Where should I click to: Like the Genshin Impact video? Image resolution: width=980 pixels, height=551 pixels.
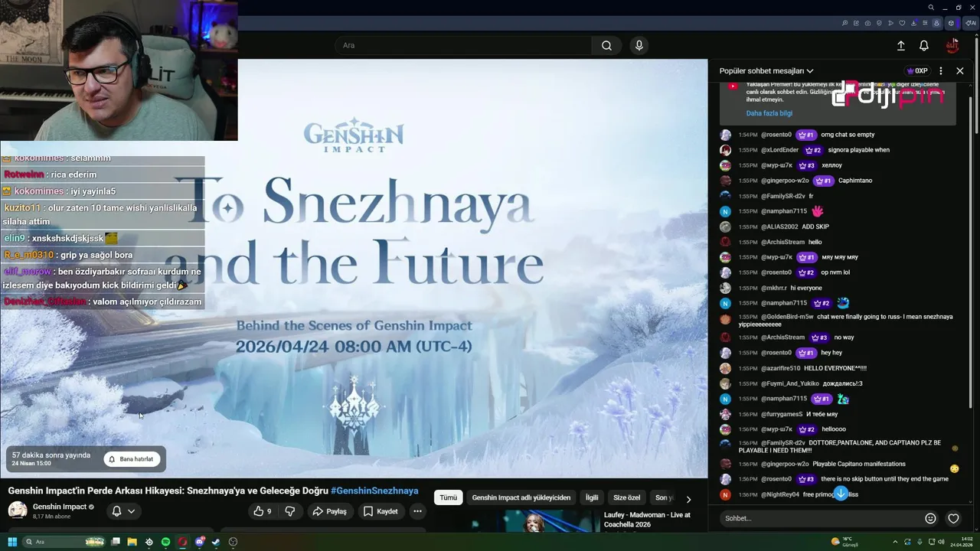coord(263,511)
